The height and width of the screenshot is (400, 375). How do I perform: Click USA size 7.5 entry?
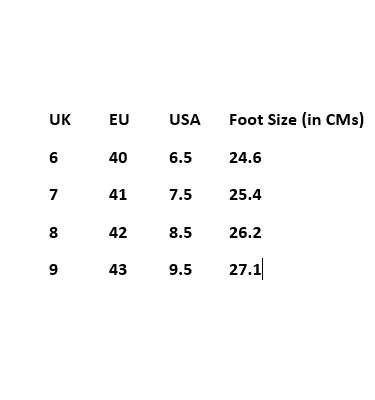click(180, 195)
